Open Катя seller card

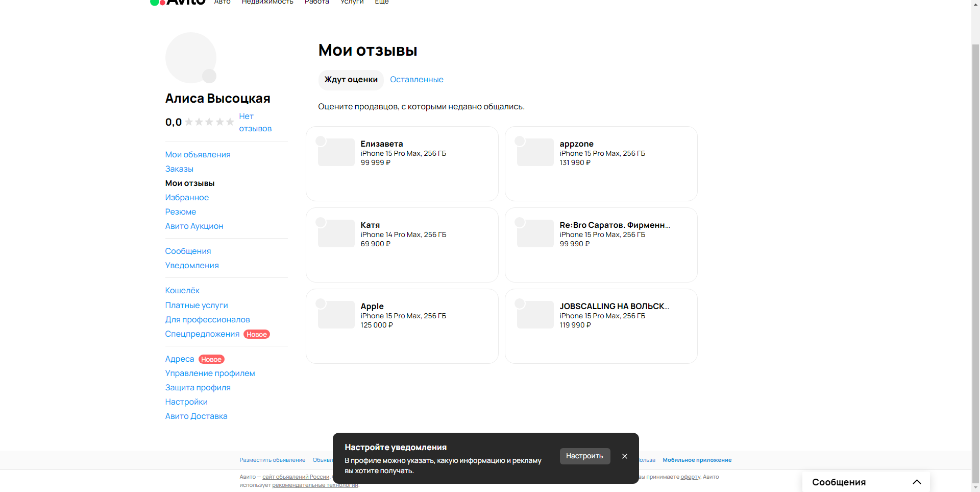coord(402,245)
